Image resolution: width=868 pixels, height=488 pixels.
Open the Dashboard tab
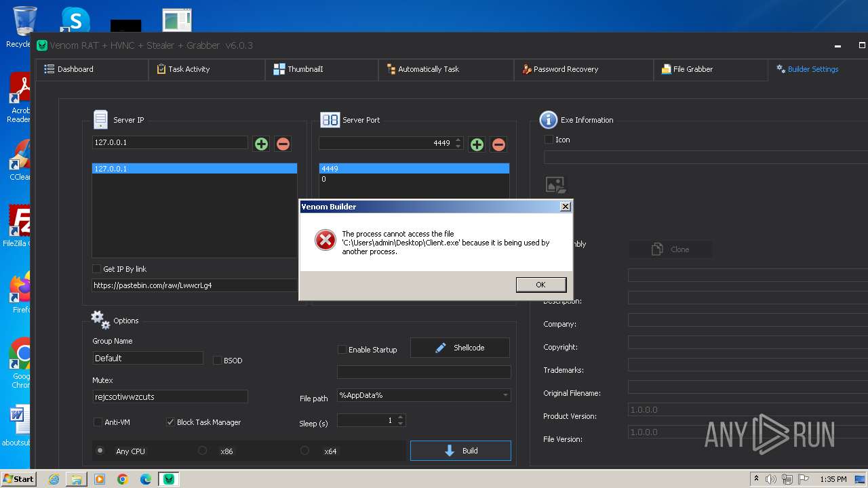click(x=92, y=69)
